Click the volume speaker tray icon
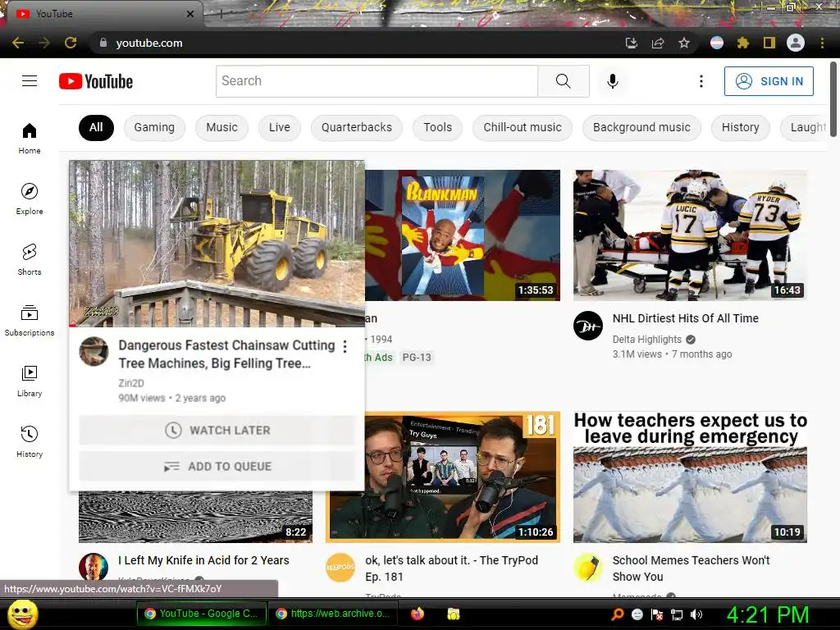Viewport: 840px width, 630px height. [696, 614]
